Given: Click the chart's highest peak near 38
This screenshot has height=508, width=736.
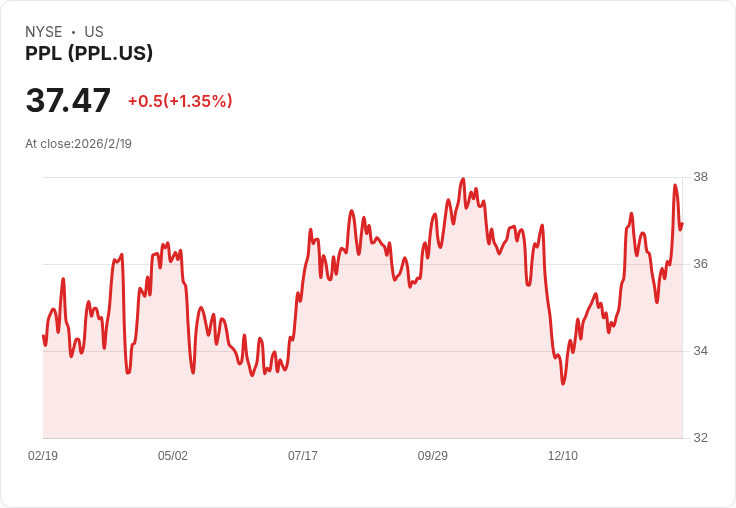Looking at the screenshot, I should [x=463, y=179].
